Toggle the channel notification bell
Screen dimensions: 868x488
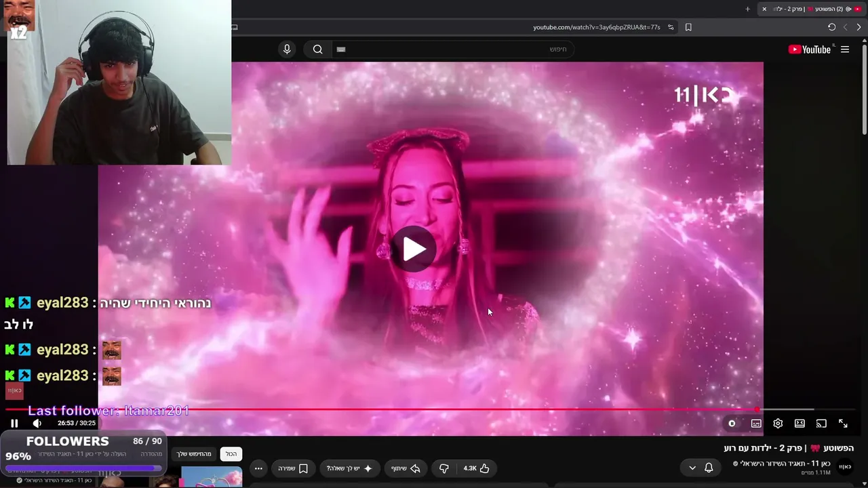[x=709, y=468]
